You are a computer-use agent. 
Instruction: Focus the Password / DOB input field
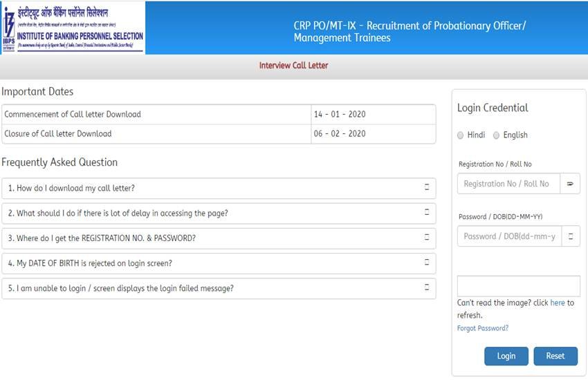click(508, 236)
